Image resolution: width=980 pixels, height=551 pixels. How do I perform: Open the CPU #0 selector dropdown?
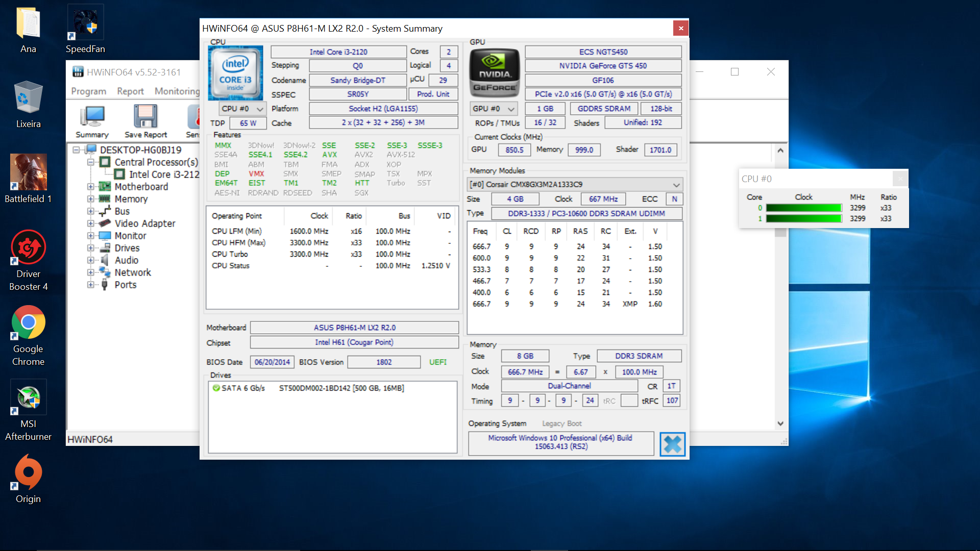pos(242,109)
